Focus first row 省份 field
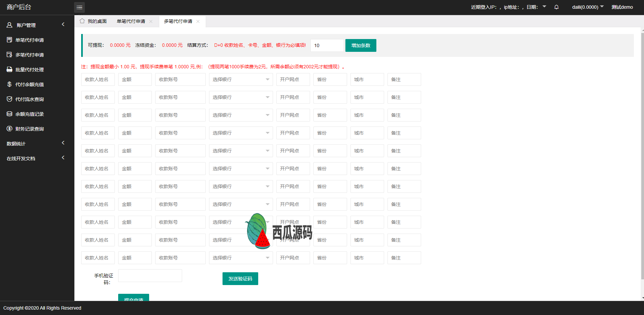The width and height of the screenshot is (644, 315). coord(330,79)
